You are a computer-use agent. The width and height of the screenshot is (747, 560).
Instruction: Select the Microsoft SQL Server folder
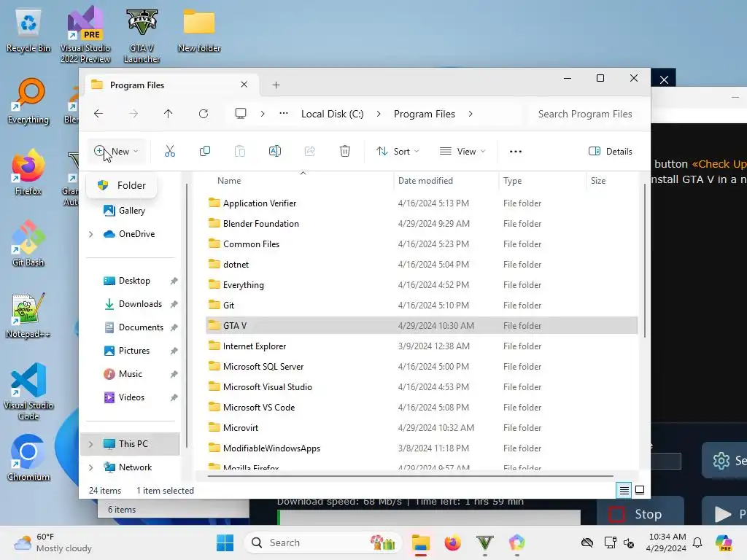coord(422,366)
